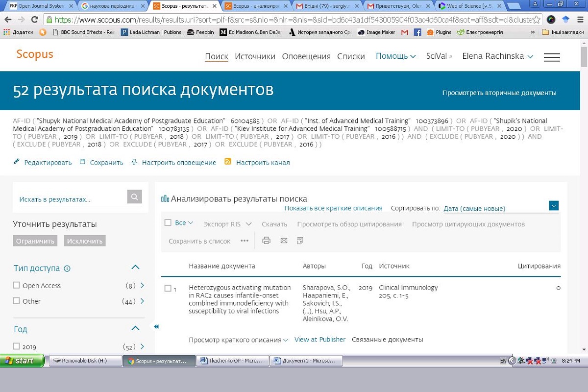Check the 2019 year filter box

(x=17, y=346)
